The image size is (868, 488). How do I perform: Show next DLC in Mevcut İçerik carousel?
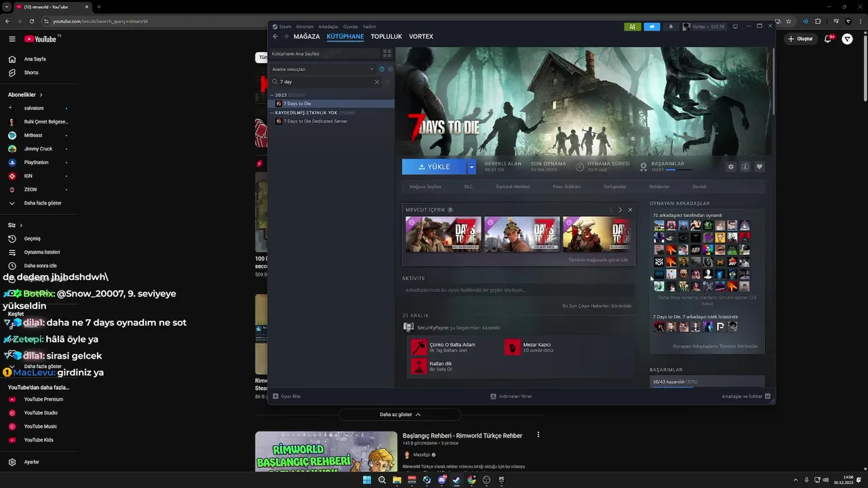pyautogui.click(x=620, y=210)
